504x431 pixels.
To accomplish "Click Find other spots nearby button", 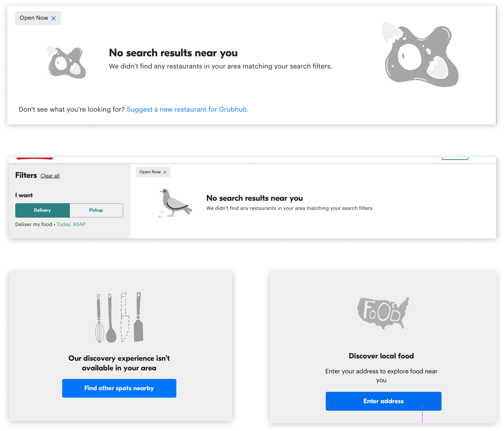I will 119,388.
